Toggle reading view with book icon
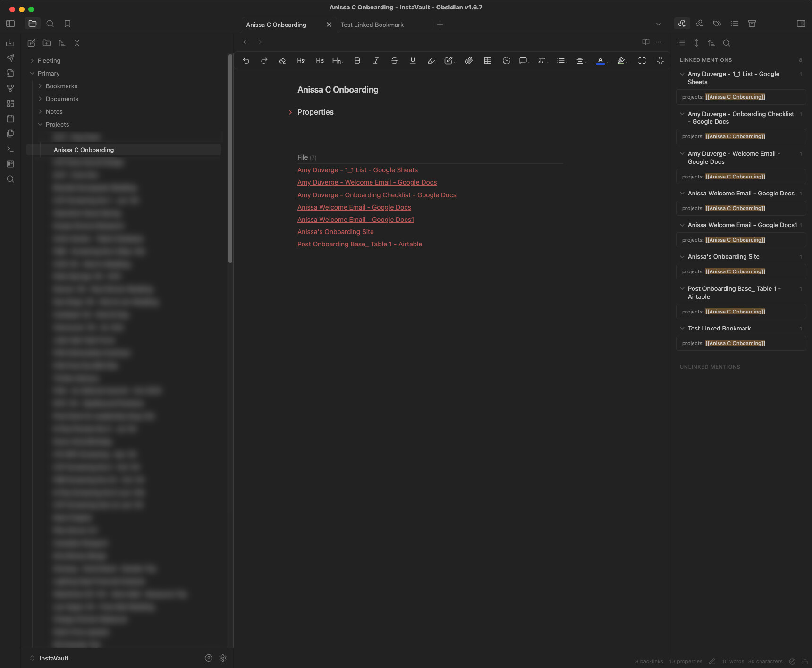This screenshot has height=668, width=812. point(646,42)
